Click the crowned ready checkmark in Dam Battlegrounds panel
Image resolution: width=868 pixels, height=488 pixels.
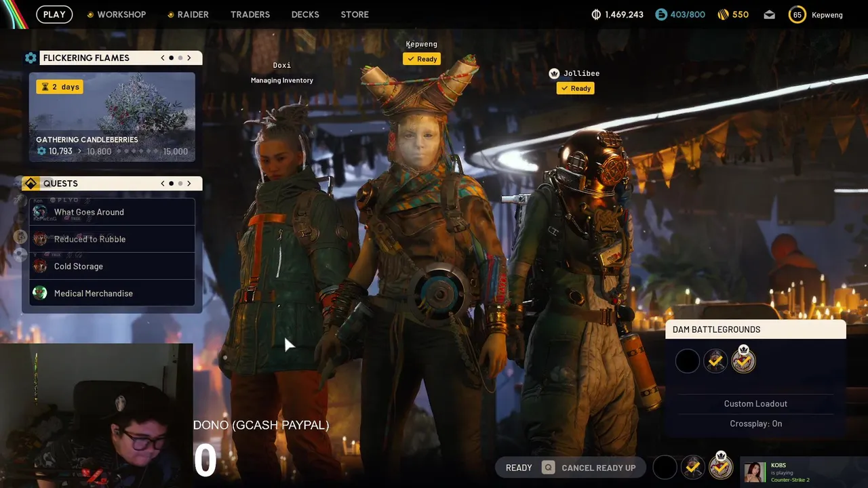(744, 360)
